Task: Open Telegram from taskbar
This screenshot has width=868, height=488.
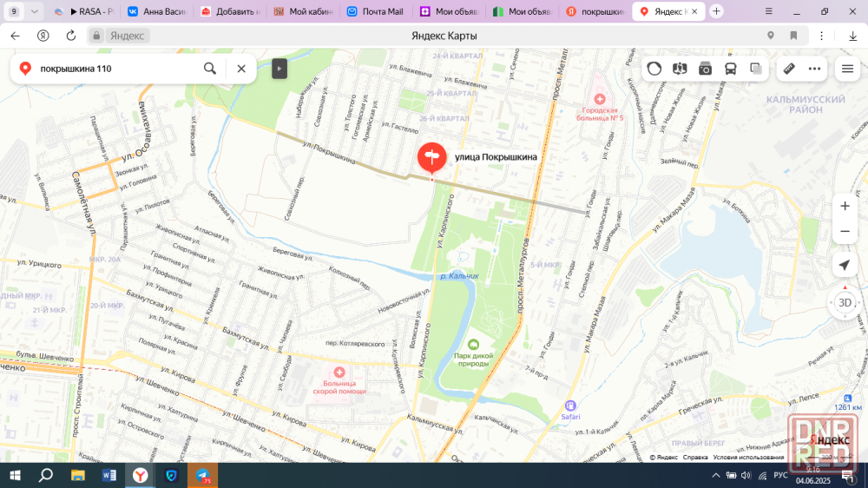Action: click(202, 475)
